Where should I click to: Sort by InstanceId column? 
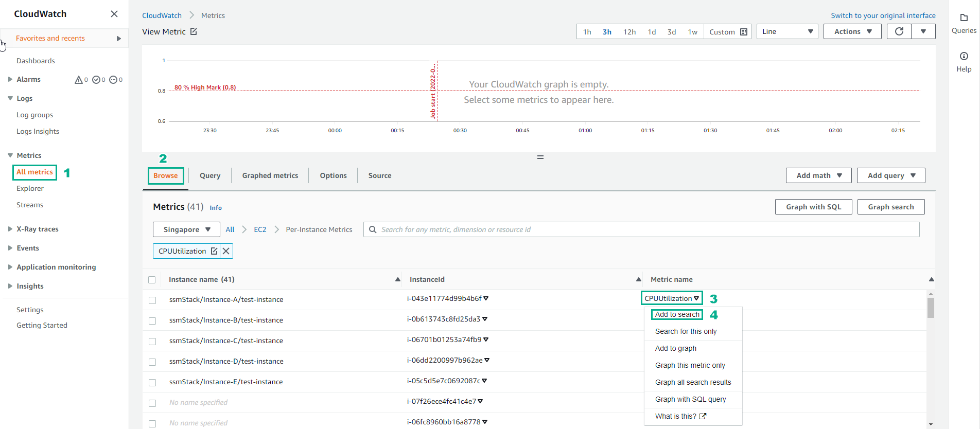[x=639, y=279]
